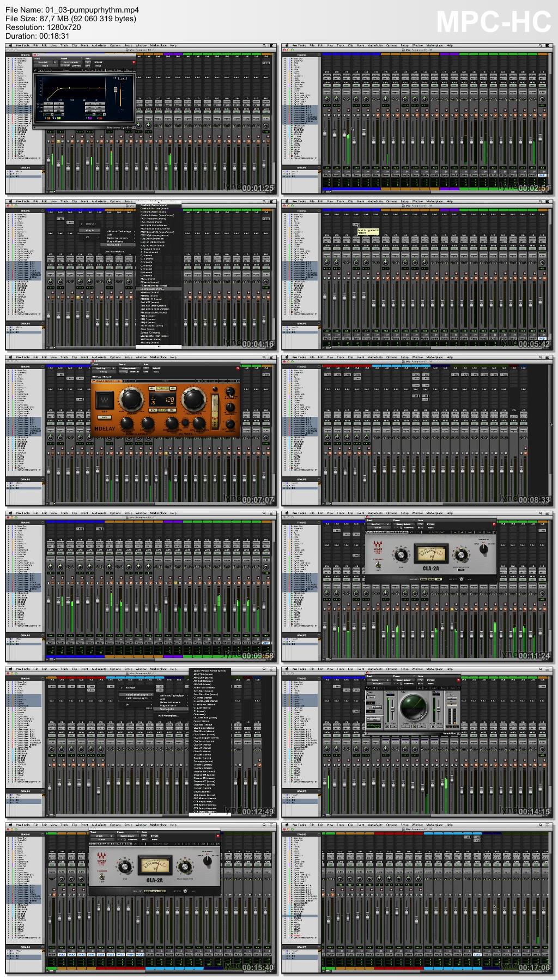The image size is (558, 980).
Task: Open H-Delay track selector dropdown
Action: 101,368
